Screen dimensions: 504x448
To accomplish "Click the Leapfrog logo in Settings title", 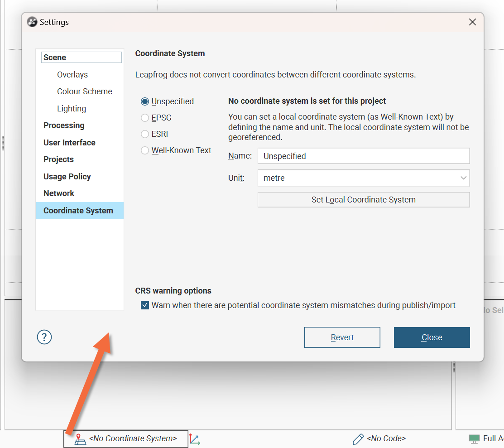I will pos(32,22).
